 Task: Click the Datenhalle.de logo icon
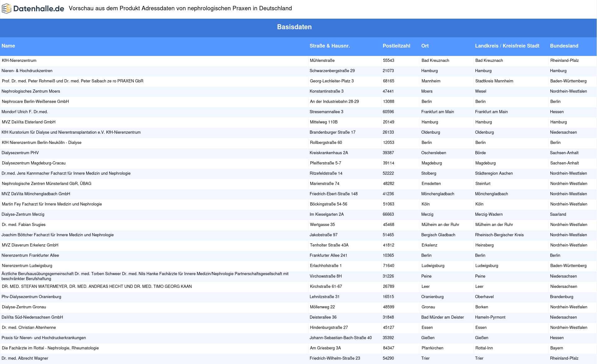point(7,9)
